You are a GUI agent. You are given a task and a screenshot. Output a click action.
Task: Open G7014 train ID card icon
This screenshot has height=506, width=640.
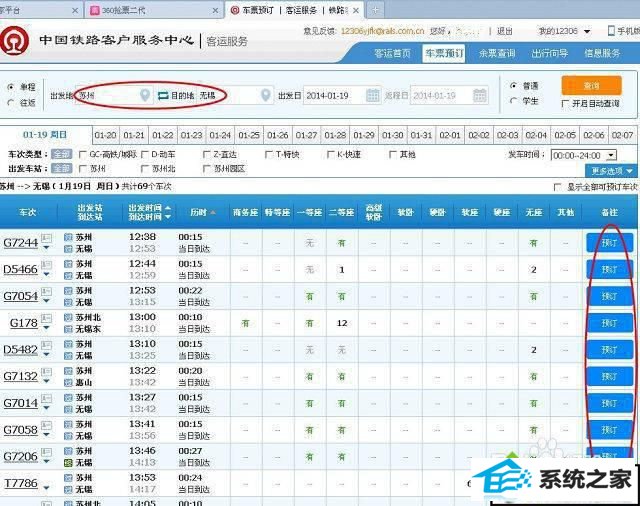(47, 398)
